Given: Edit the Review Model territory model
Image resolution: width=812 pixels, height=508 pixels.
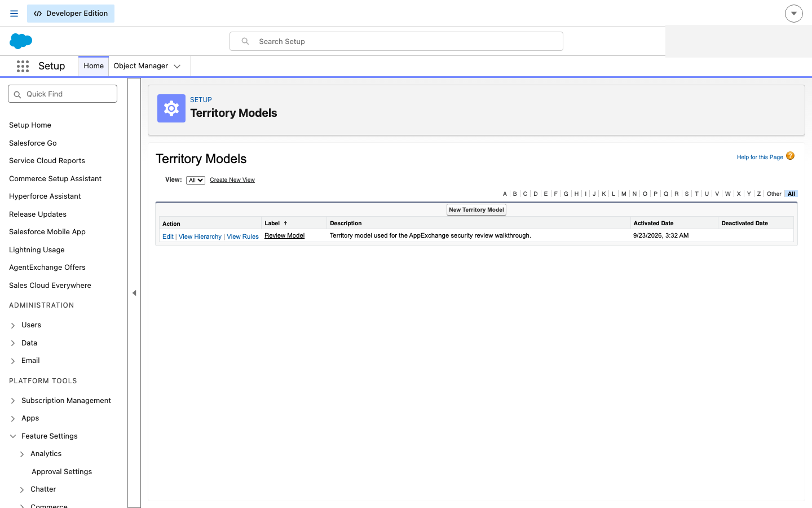Looking at the screenshot, I should 168,237.
